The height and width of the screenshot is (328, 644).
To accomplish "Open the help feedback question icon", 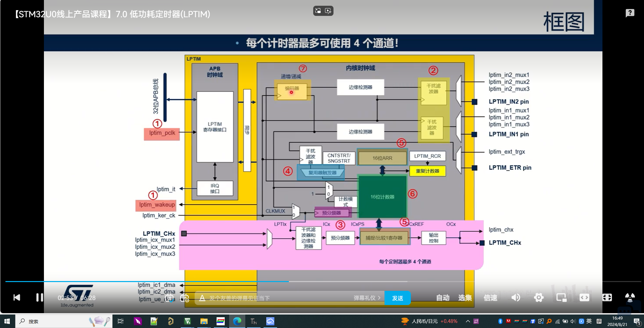I will click(x=630, y=13).
